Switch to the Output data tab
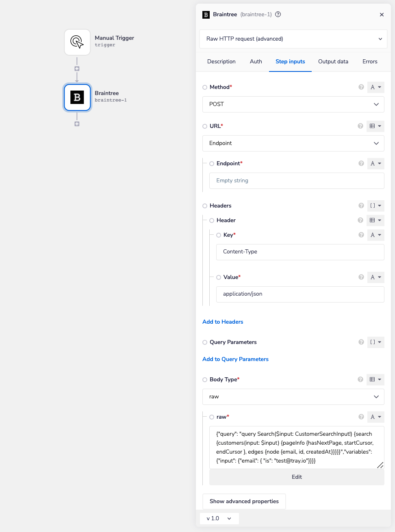 (x=333, y=61)
